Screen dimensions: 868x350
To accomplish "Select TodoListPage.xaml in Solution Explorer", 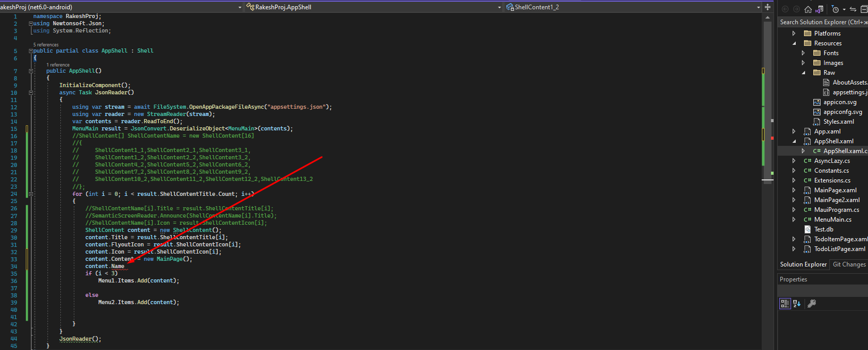I will [840, 249].
